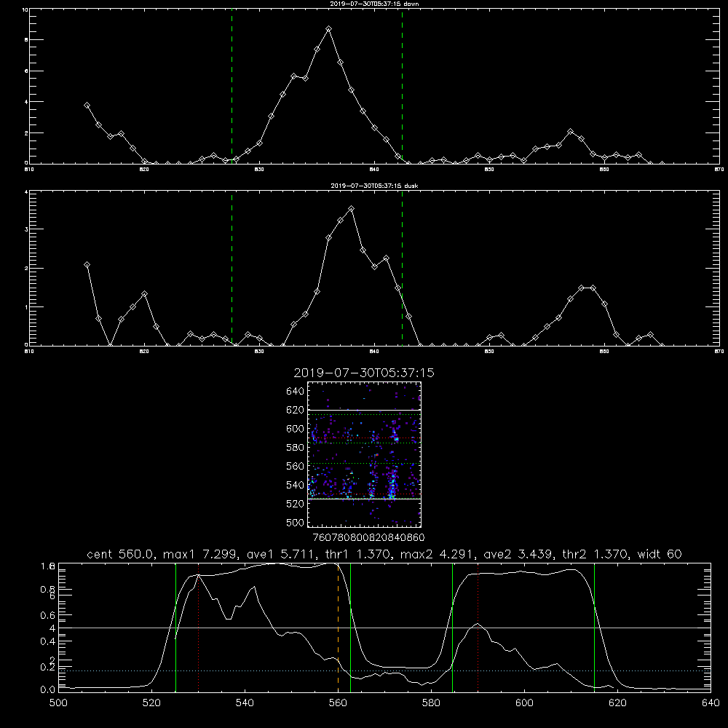
Task: Click the solid green line just right of 560
Action: tap(350, 628)
